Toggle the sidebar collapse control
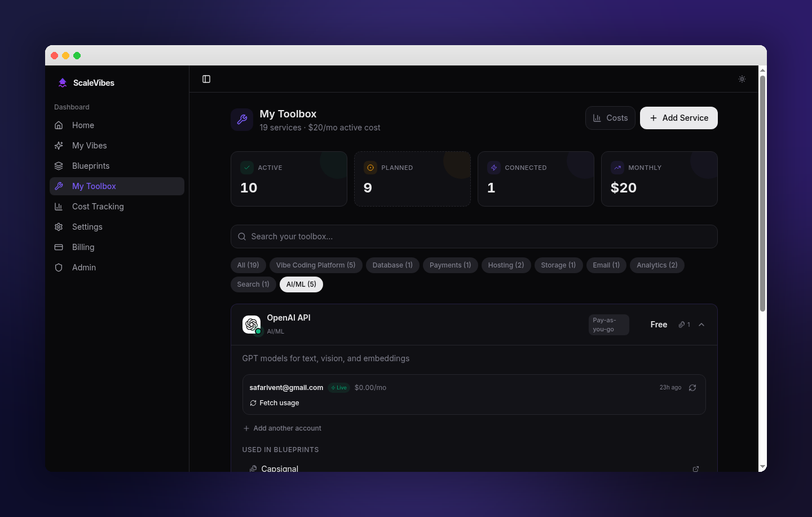The height and width of the screenshot is (517, 812). point(206,79)
